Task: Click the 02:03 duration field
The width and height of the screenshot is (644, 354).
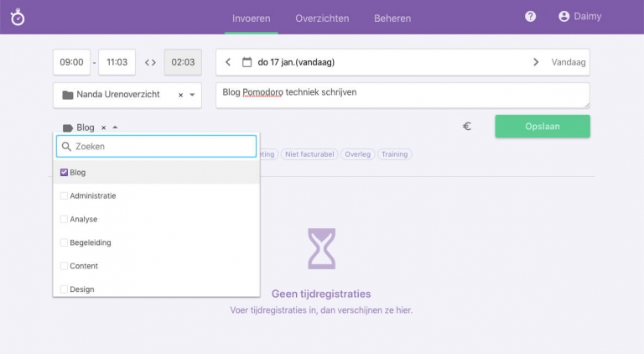Action: click(x=183, y=62)
